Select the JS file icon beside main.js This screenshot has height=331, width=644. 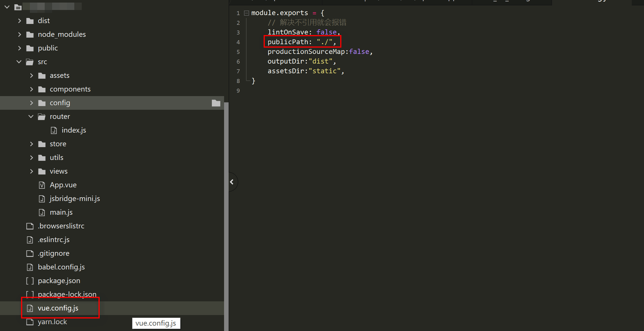tap(42, 212)
